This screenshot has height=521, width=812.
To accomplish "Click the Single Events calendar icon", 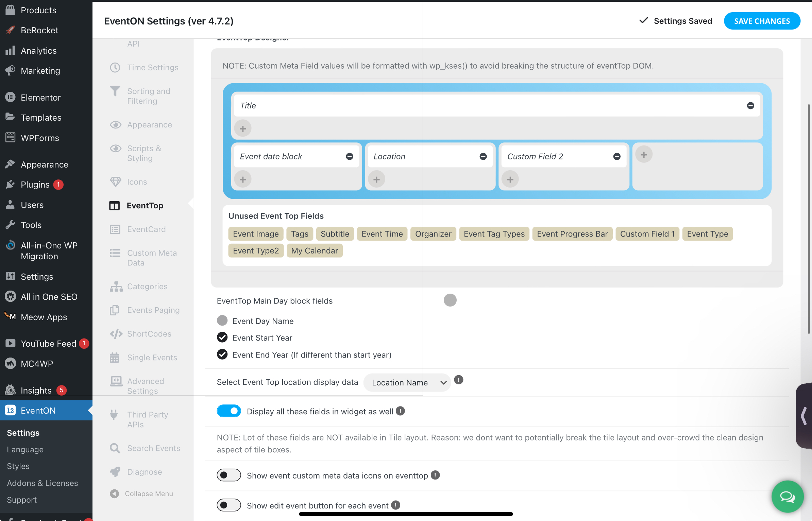I will coord(114,358).
